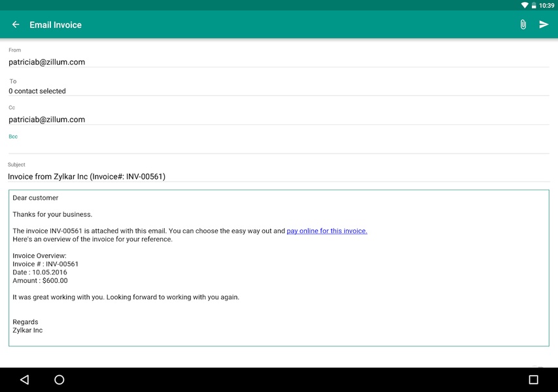The width and height of the screenshot is (558, 392).
Task: Edit the Cc email address field
Action: click(279, 120)
